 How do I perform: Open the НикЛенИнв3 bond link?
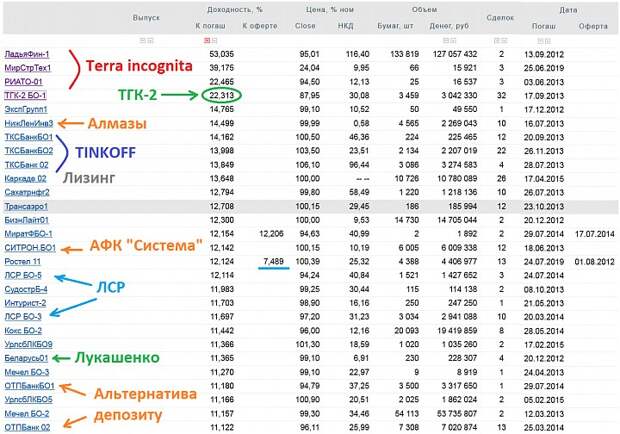click(28, 123)
